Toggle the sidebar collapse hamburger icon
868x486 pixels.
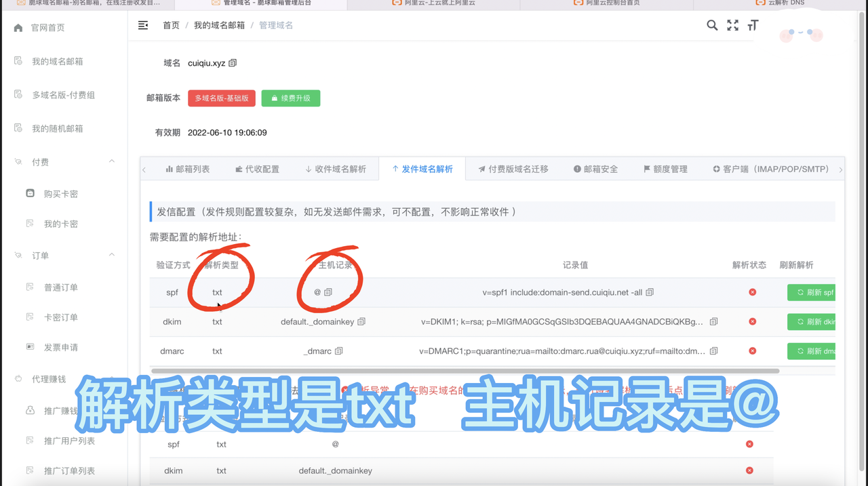click(143, 25)
